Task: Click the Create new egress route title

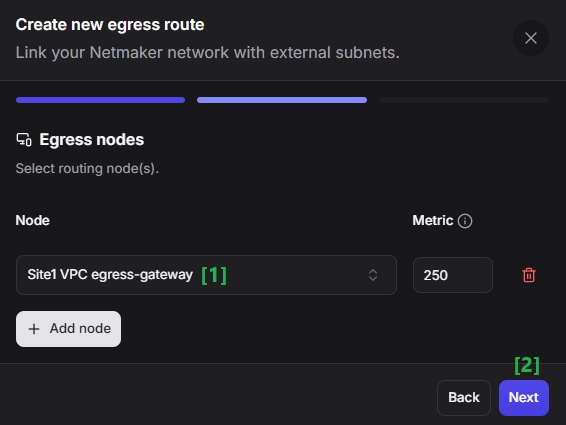Action: pyautogui.click(x=110, y=25)
